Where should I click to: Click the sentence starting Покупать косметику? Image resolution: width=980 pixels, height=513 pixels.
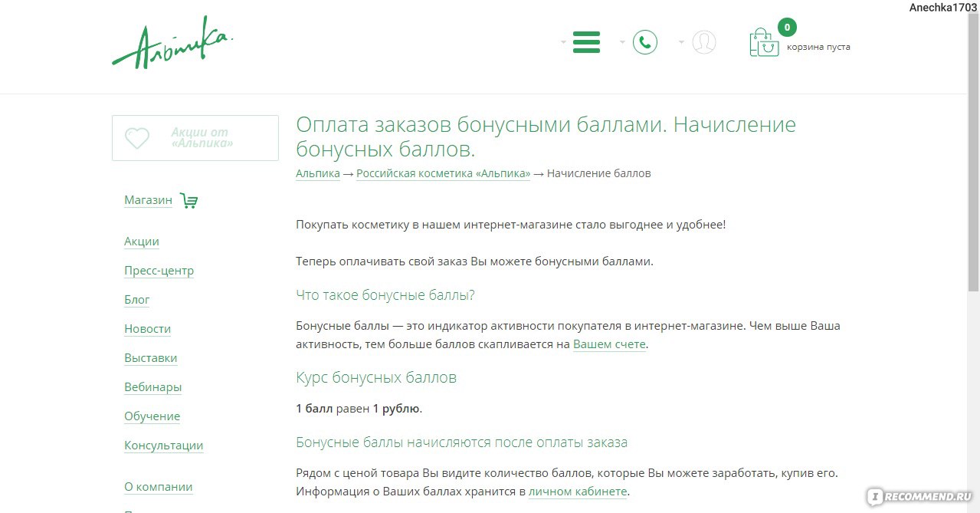coord(510,225)
